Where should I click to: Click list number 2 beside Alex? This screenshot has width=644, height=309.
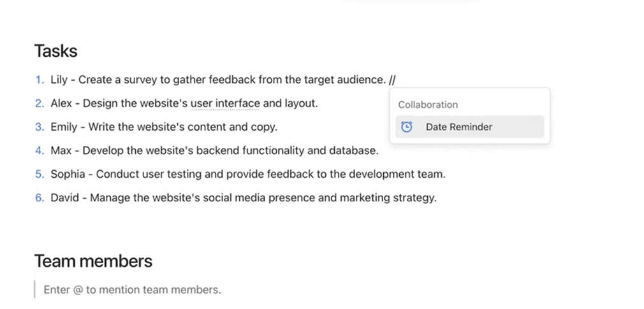[x=40, y=103]
